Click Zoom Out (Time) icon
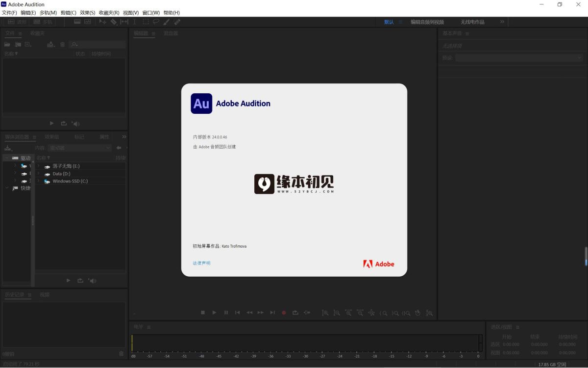The width and height of the screenshot is (588, 368). [360, 313]
